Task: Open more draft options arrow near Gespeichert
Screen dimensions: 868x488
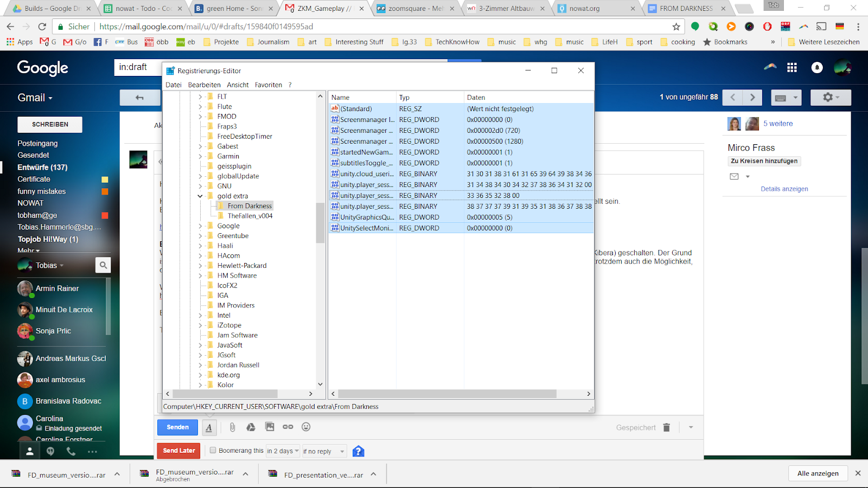Action: pos(691,427)
